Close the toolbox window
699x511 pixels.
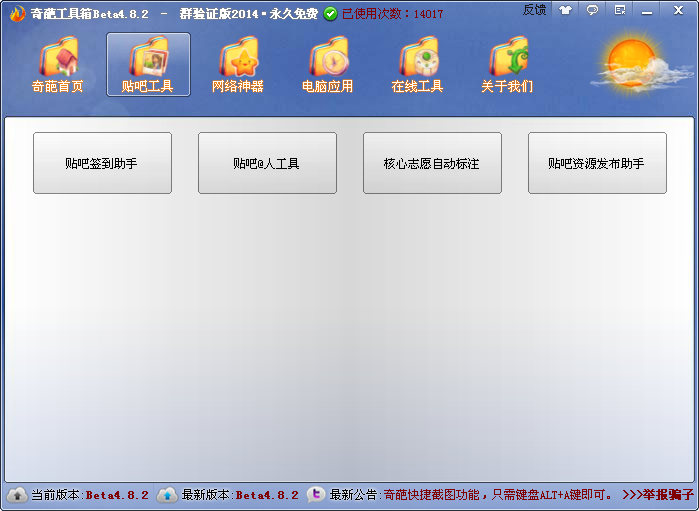click(678, 10)
